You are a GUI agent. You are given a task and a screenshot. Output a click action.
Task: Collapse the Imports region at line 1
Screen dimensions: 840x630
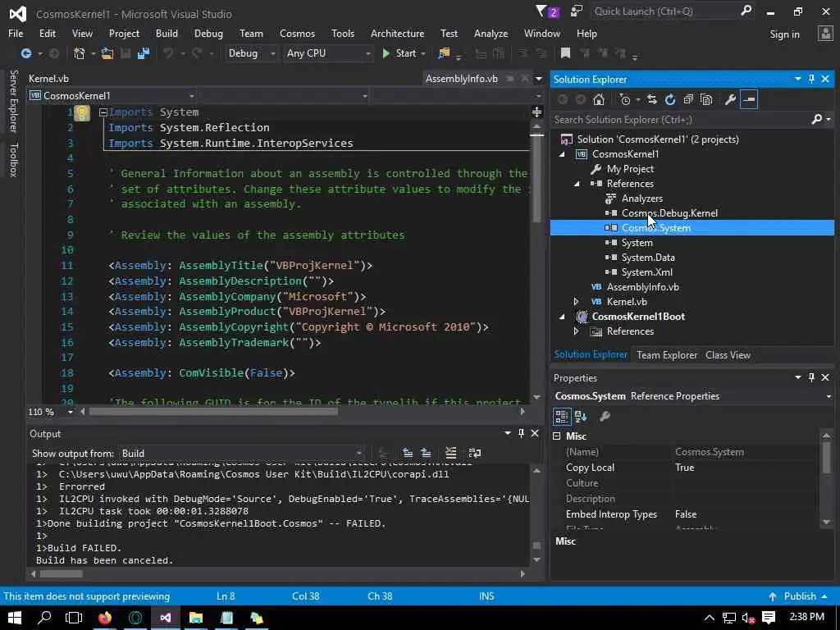(103, 112)
